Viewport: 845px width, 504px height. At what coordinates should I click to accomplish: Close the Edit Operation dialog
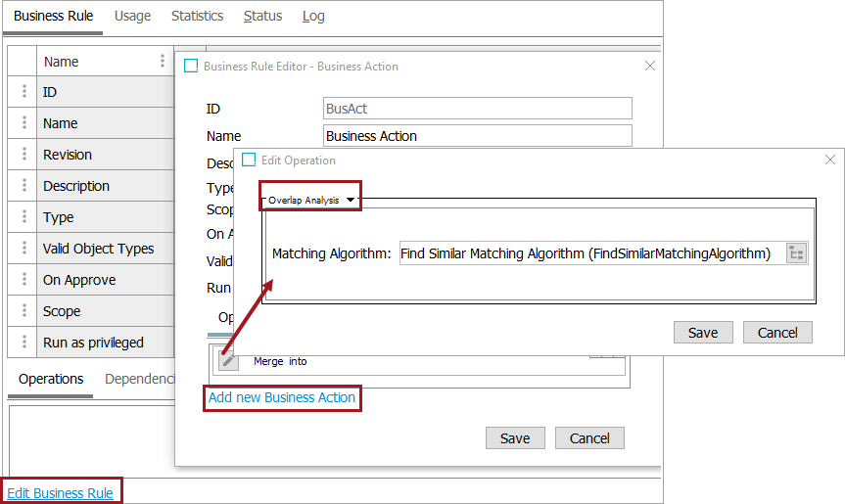[x=830, y=160]
